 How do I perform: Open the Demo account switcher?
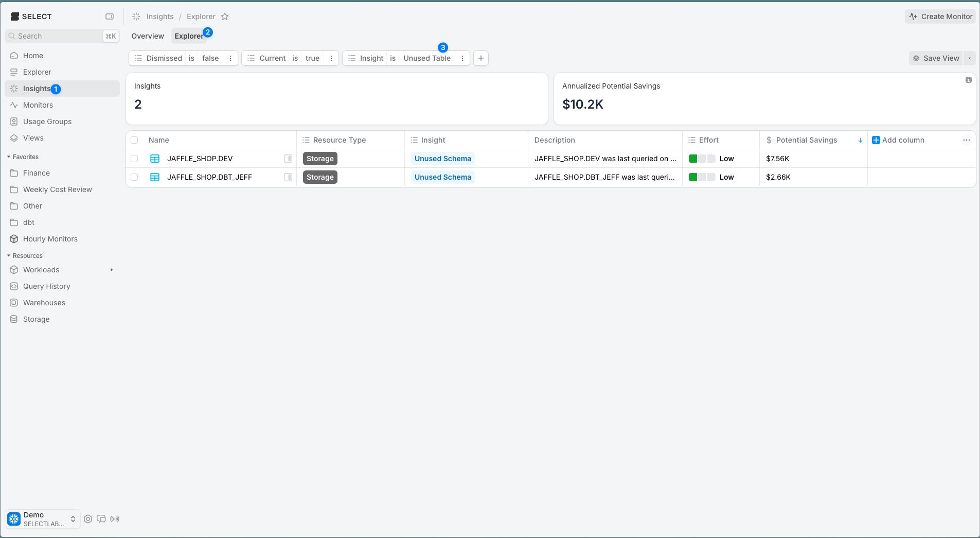(x=43, y=519)
